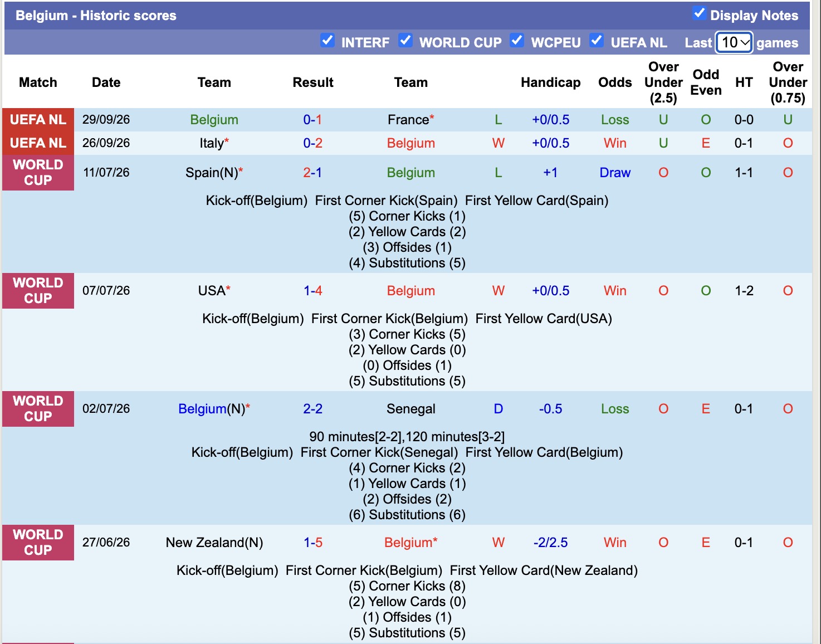This screenshot has height=644, width=821.
Task: Uncheck the Display Notes checkbox
Action: [x=699, y=13]
